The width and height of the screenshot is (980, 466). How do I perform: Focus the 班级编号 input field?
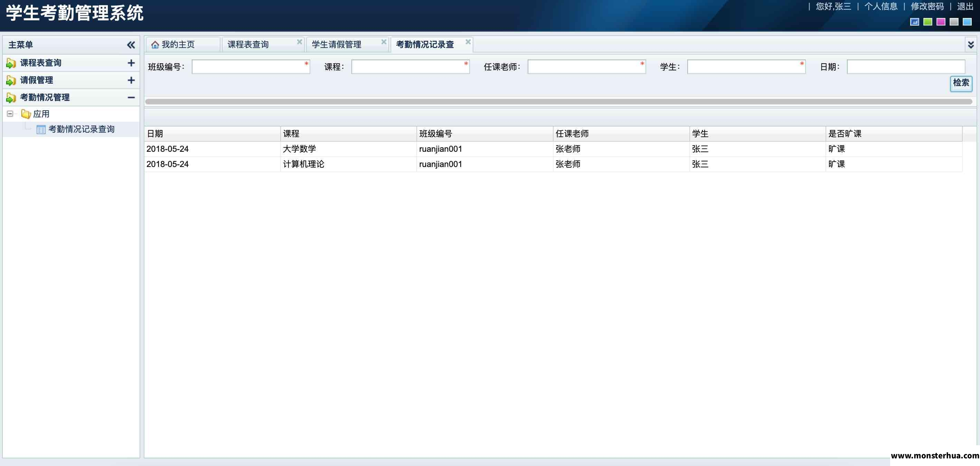(x=251, y=67)
